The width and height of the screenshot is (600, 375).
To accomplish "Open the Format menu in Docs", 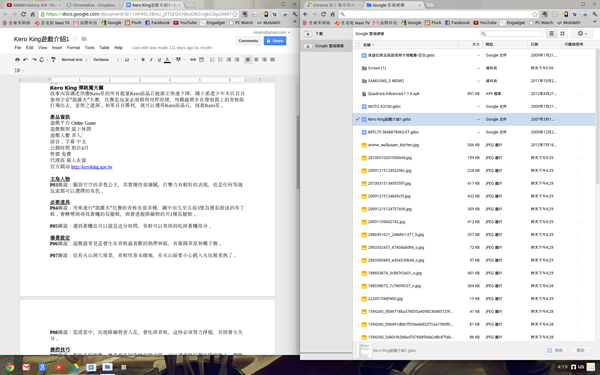I will click(73, 48).
